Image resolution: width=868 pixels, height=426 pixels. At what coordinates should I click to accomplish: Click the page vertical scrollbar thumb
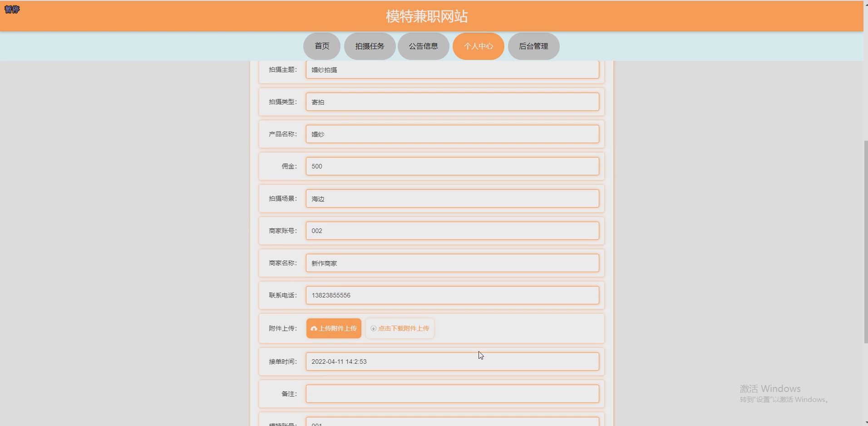pyautogui.click(x=866, y=242)
